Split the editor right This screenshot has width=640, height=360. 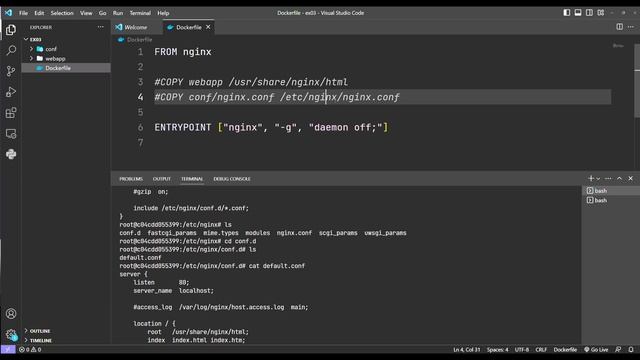pos(619,27)
